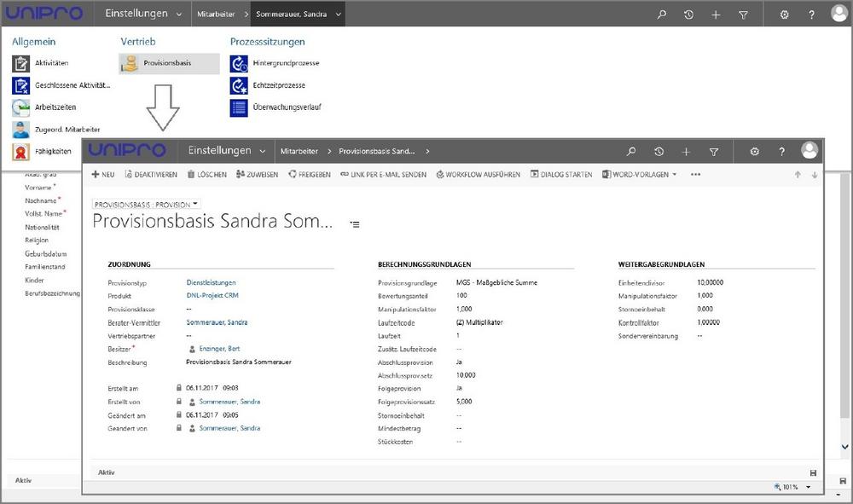853x504 pixels.
Task: Go to previous record up arrow
Action: click(x=798, y=175)
